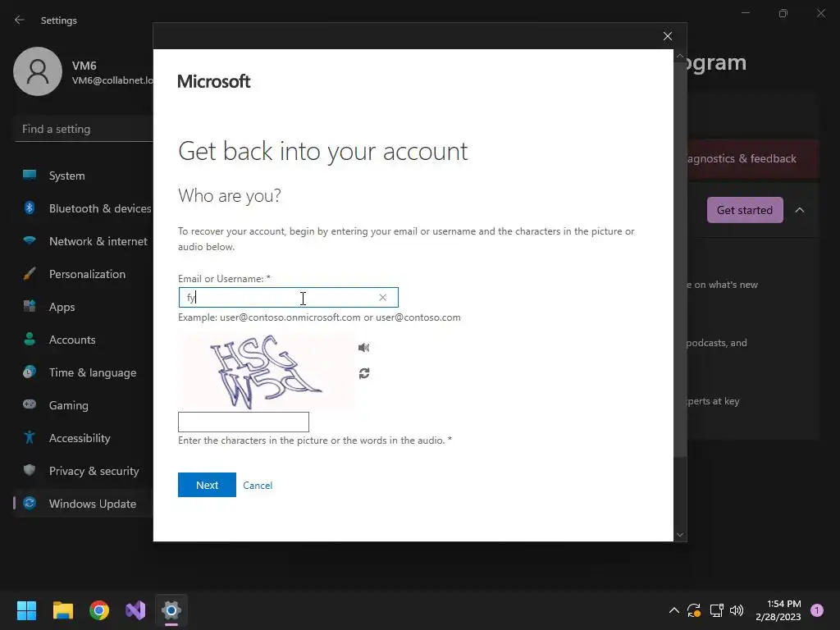The width and height of the screenshot is (840, 630).
Task: Click the Time & language globe icon
Action: click(x=30, y=372)
